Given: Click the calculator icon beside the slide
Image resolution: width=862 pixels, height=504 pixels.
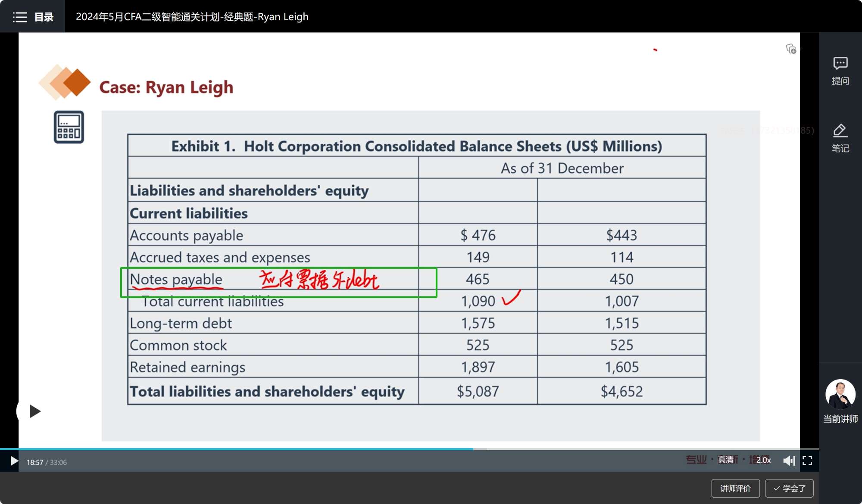Looking at the screenshot, I should [x=69, y=127].
